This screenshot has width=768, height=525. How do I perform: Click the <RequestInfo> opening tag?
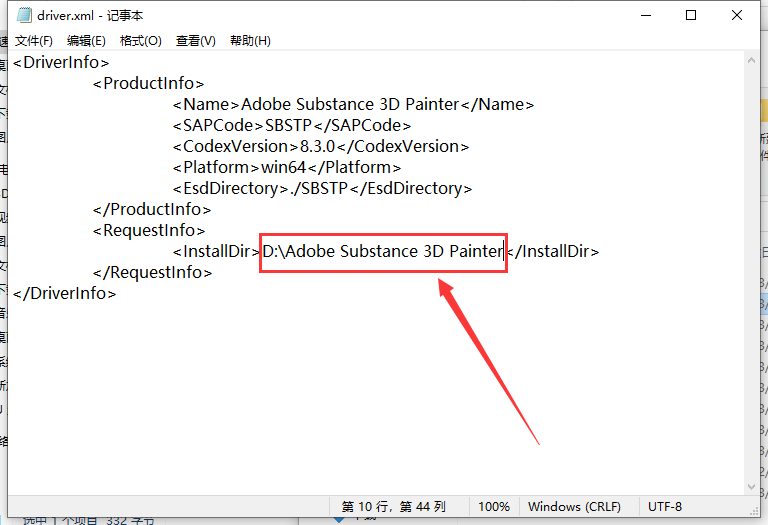pyautogui.click(x=149, y=231)
